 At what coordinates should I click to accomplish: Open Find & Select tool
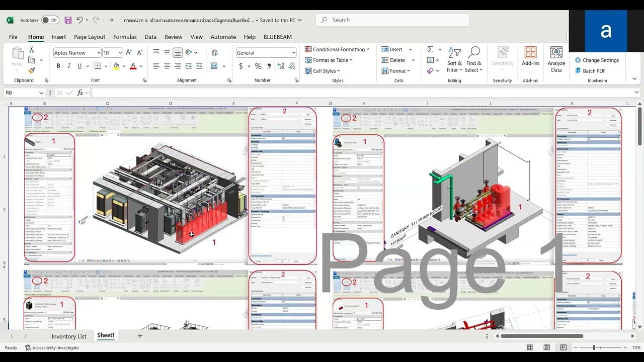point(474,59)
